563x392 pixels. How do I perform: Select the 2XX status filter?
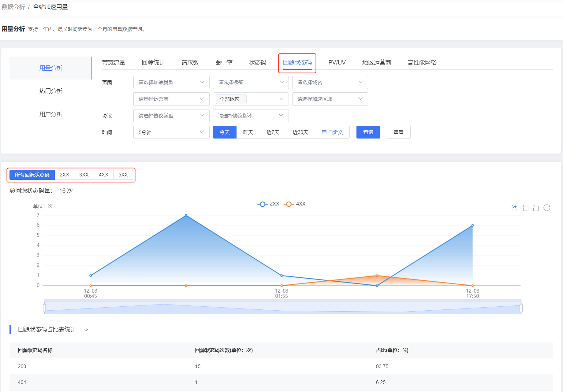point(65,175)
